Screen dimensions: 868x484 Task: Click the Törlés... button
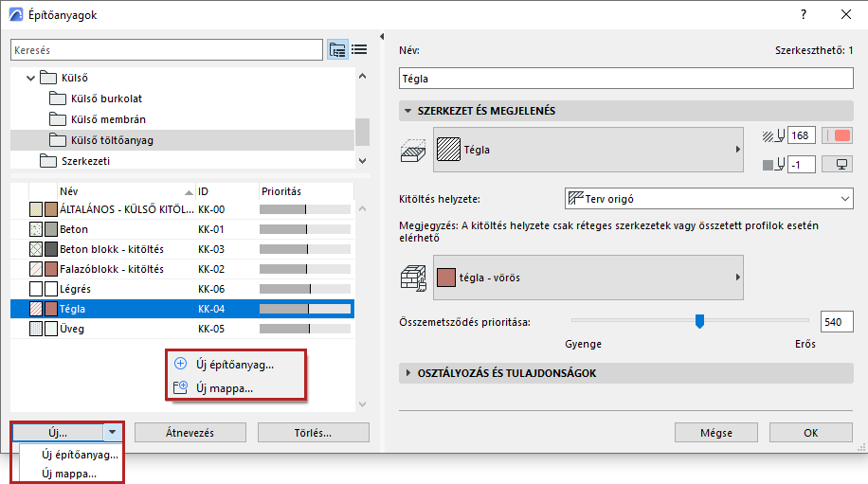point(314,433)
